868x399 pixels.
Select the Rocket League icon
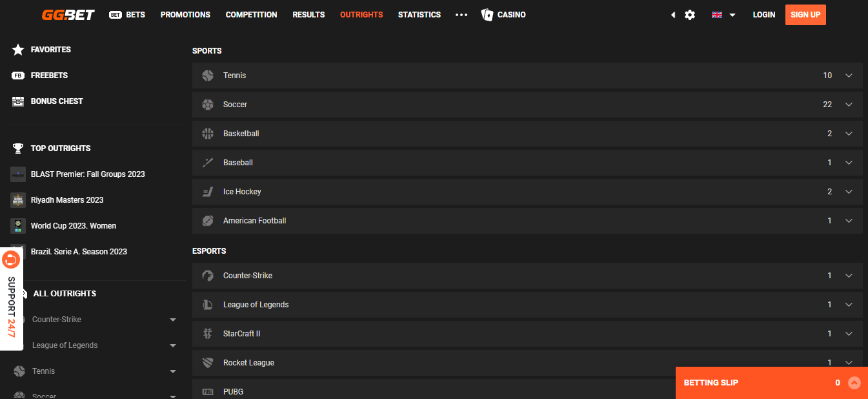(208, 363)
